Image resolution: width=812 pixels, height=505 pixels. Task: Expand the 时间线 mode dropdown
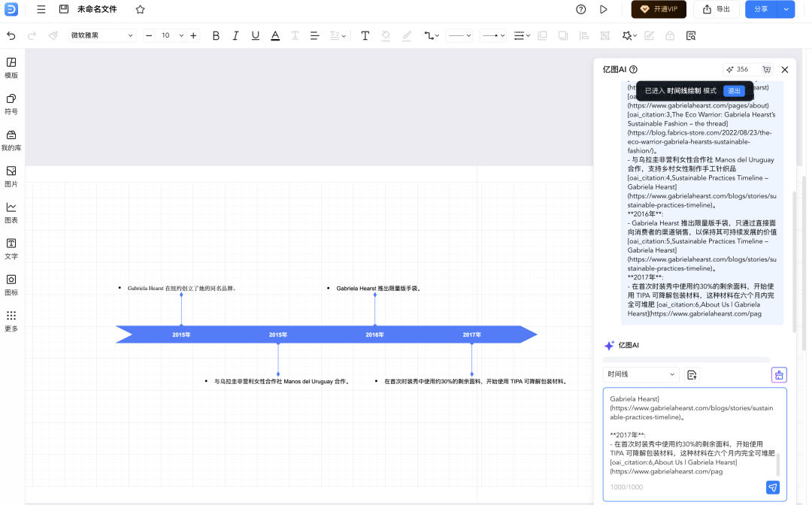coord(641,374)
